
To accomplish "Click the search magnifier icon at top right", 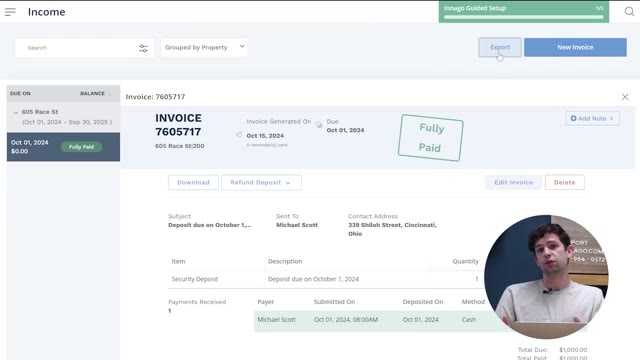I will [x=629, y=11].
